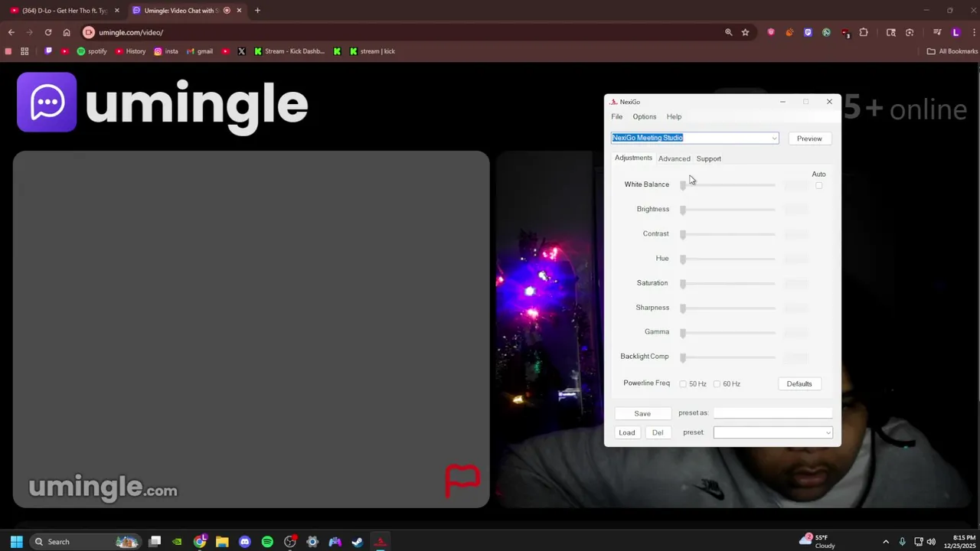Click the Contrast slider
The width and height of the screenshot is (980, 551).
coord(727,233)
